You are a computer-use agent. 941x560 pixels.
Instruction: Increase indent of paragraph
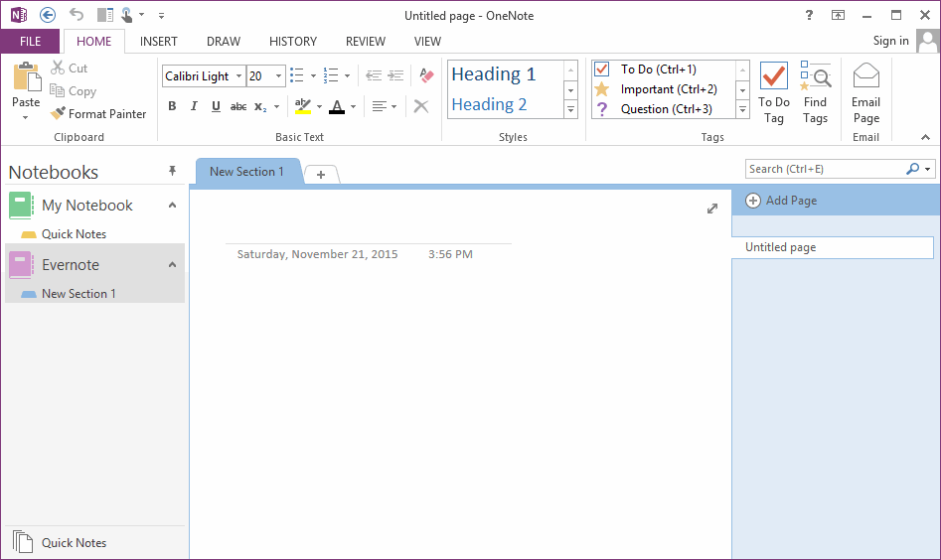[x=395, y=75]
